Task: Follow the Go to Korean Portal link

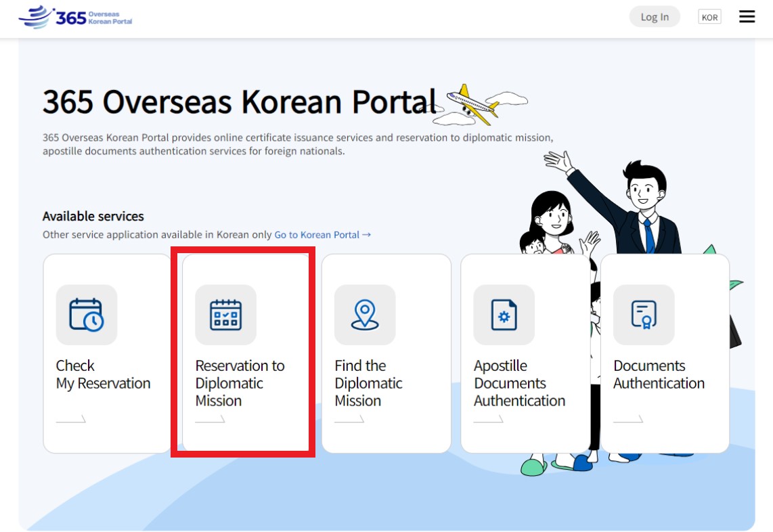Action: 322,235
